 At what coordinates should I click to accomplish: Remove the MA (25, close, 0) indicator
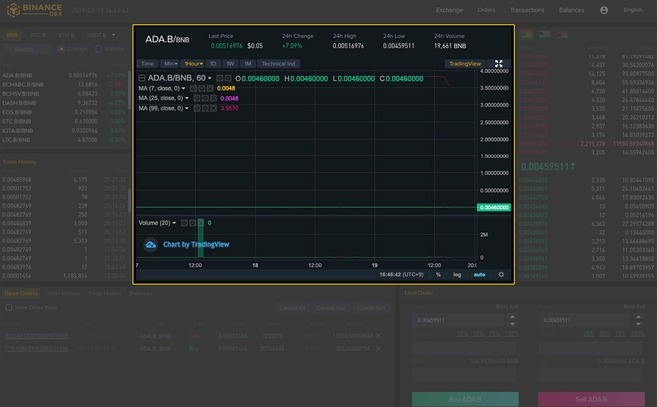pyautogui.click(x=214, y=98)
